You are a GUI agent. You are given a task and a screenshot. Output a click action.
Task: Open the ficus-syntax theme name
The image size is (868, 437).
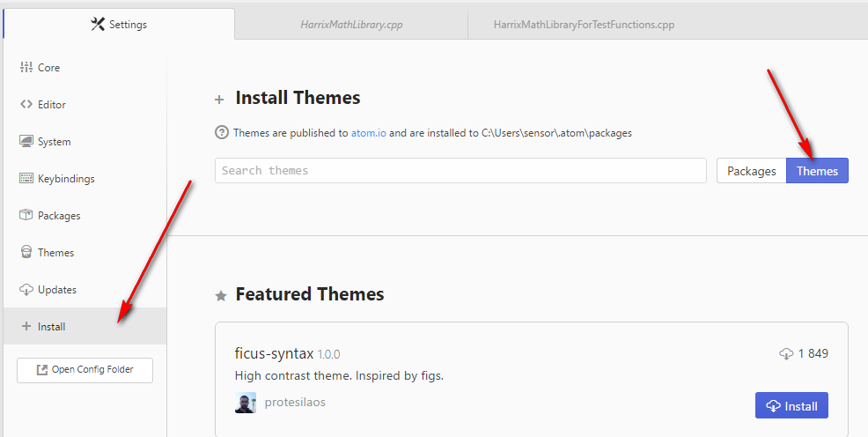[274, 353]
